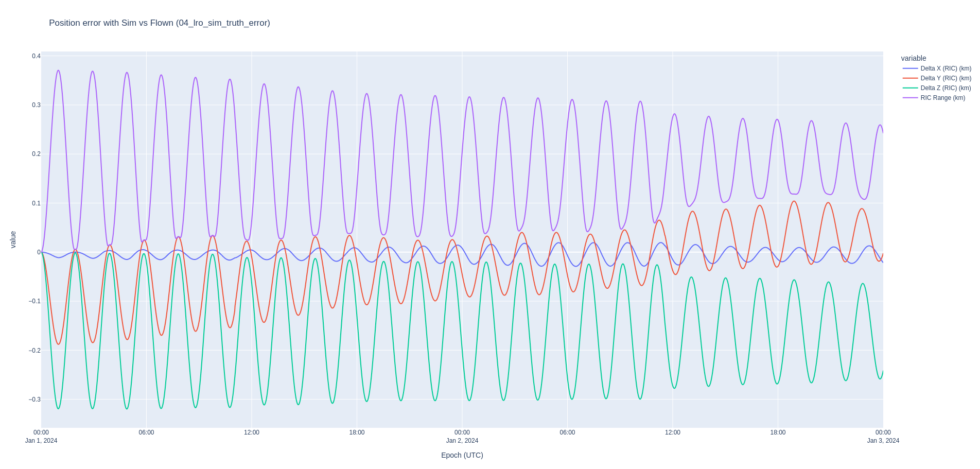This screenshot has width=980, height=469.
Task: Click the x-axis label 00:00 Jan 3, 2024
Action: tap(883, 437)
